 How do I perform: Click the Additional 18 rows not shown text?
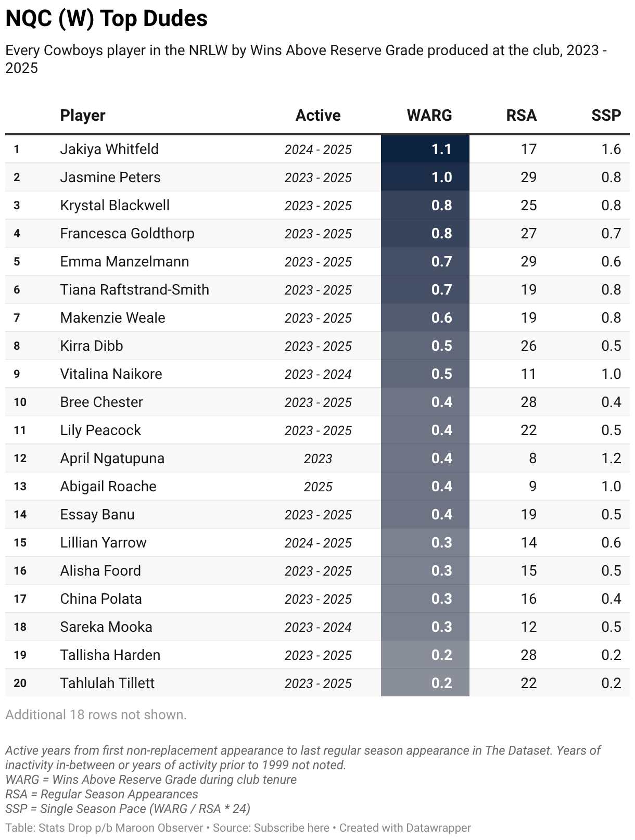(96, 715)
